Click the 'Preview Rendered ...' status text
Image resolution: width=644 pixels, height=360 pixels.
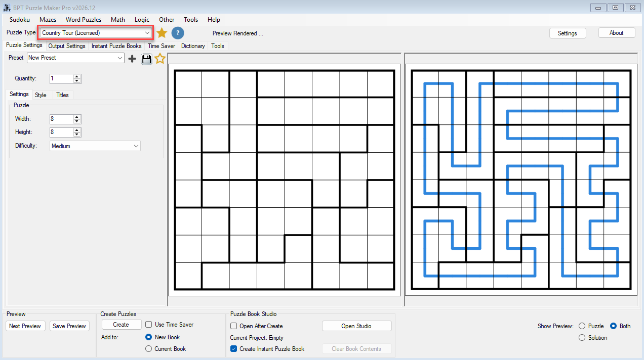coord(238,33)
